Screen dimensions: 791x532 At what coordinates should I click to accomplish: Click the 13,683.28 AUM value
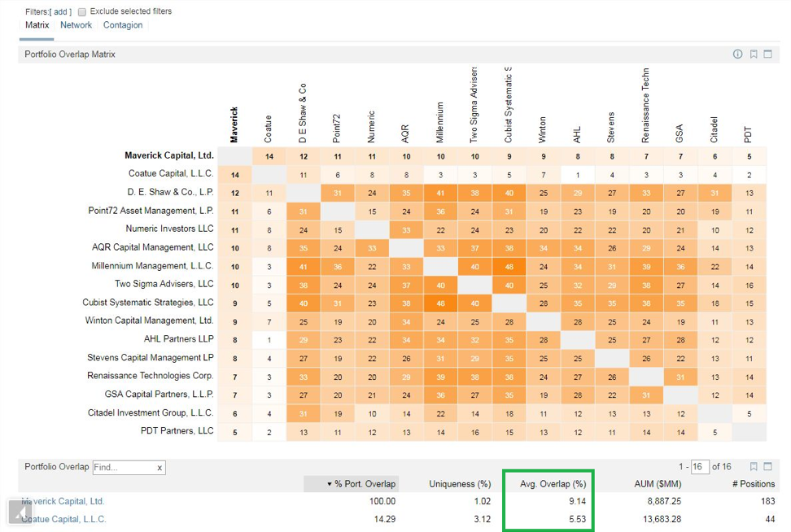click(662, 519)
